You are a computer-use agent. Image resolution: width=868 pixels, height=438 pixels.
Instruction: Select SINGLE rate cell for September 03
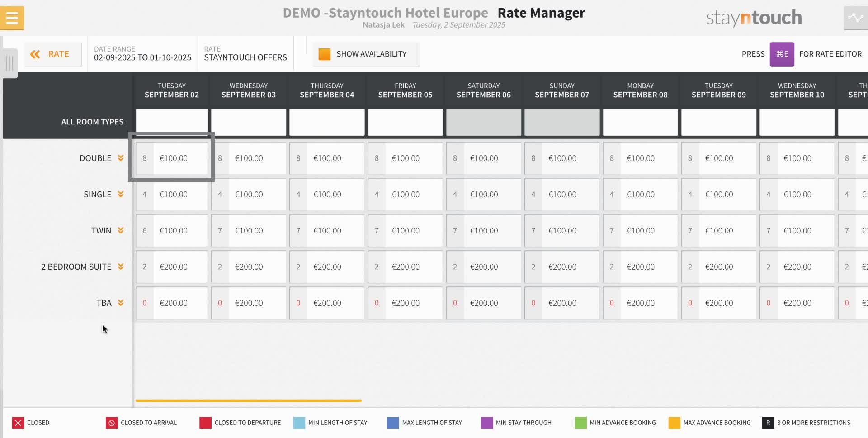point(249,194)
